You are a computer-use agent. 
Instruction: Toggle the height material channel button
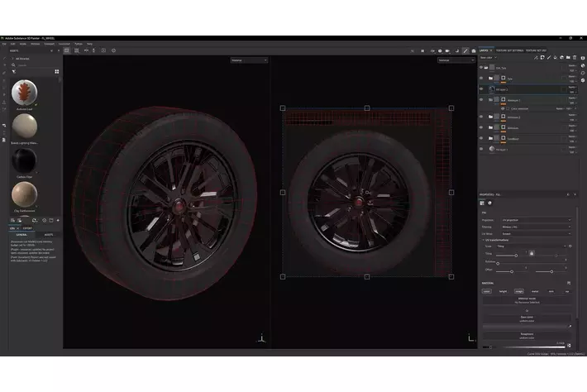pos(503,291)
